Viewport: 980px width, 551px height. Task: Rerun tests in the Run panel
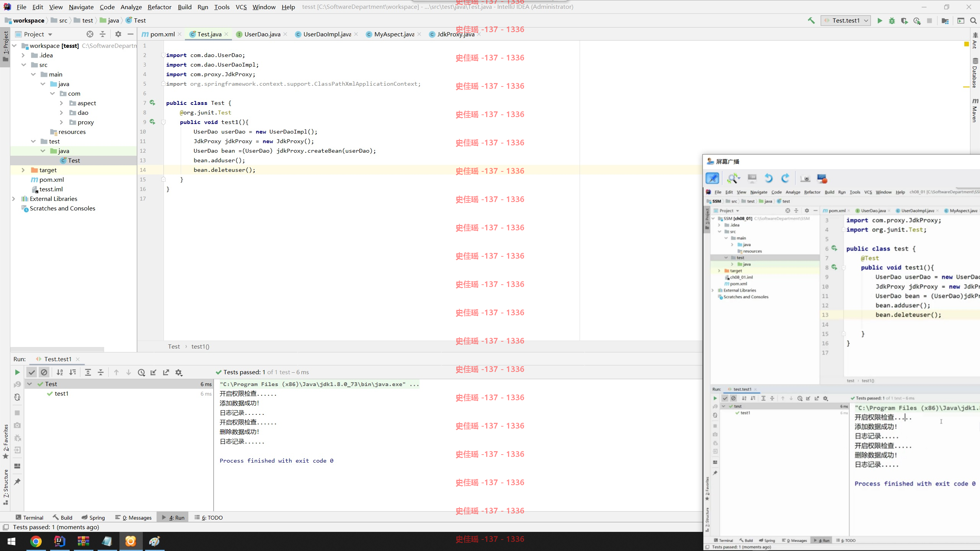(17, 372)
